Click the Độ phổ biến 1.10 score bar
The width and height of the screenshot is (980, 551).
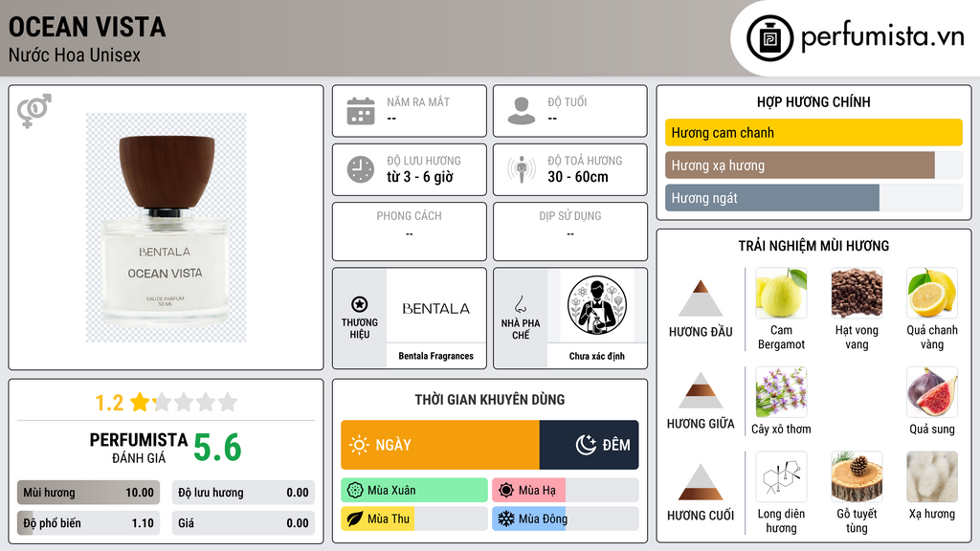[x=88, y=523]
